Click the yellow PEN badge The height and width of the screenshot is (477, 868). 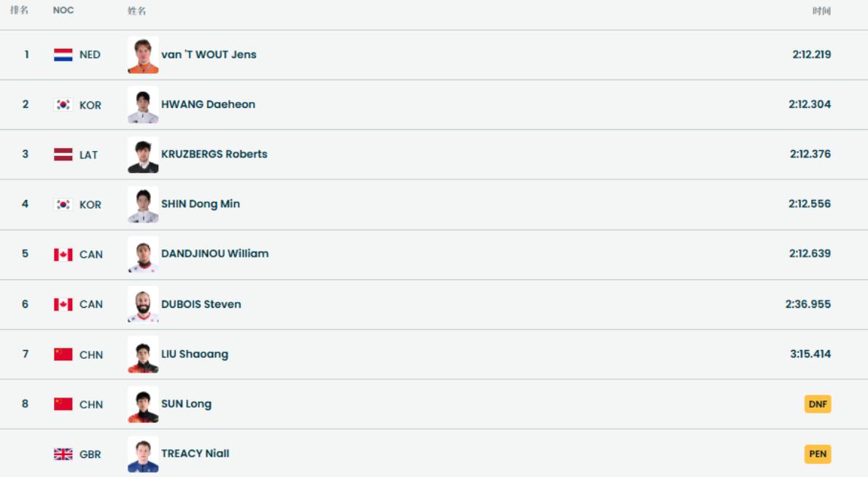point(818,454)
